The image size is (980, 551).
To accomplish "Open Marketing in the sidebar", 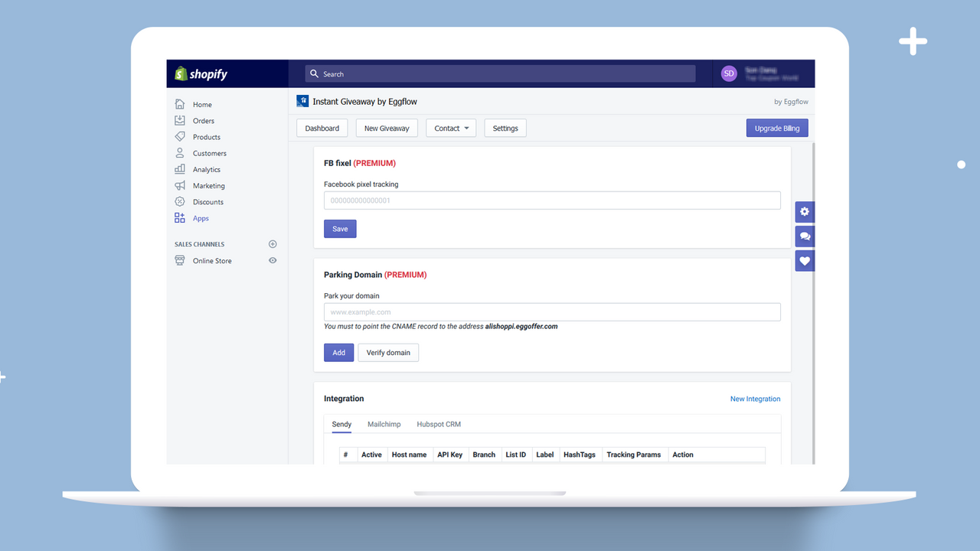I will point(209,186).
